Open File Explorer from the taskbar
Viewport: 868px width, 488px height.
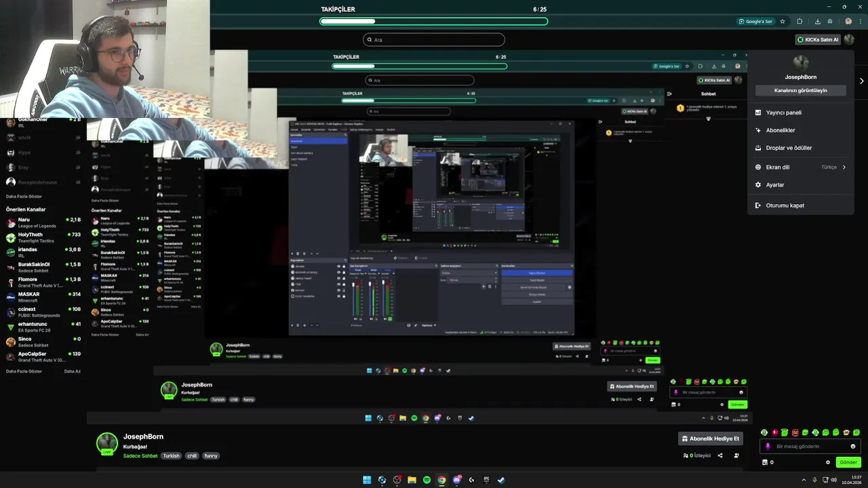point(412,480)
